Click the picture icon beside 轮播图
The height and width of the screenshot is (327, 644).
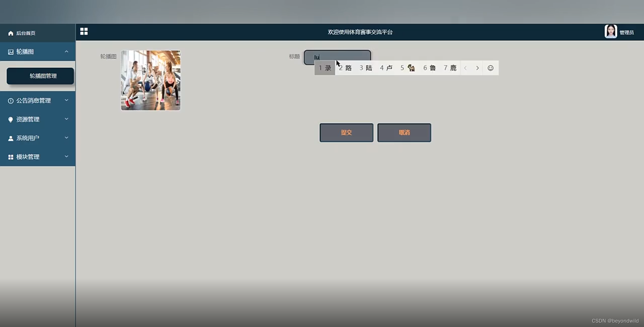click(10, 52)
